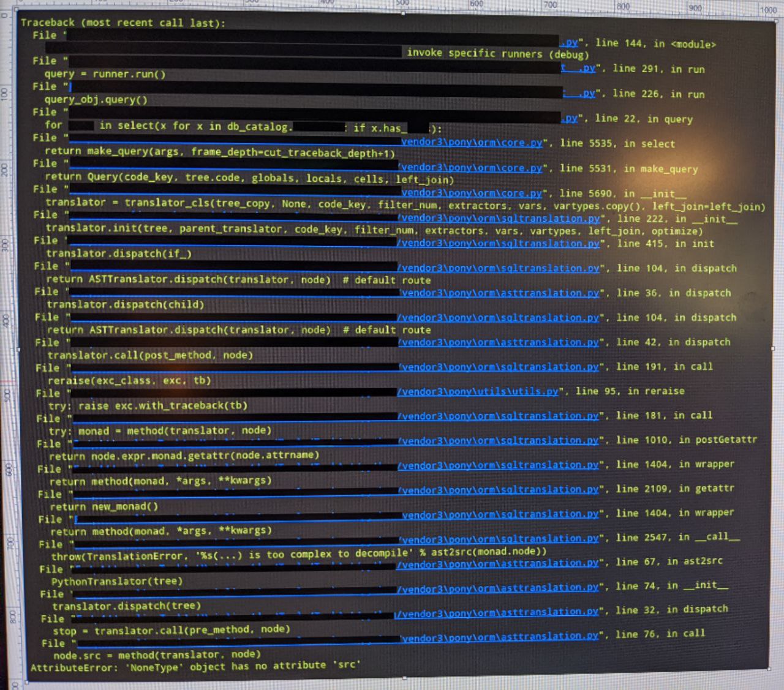Click the code line 'translator.dispatch(tree)'
Image resolution: width=784 pixels, height=690 pixels.
tap(126, 606)
